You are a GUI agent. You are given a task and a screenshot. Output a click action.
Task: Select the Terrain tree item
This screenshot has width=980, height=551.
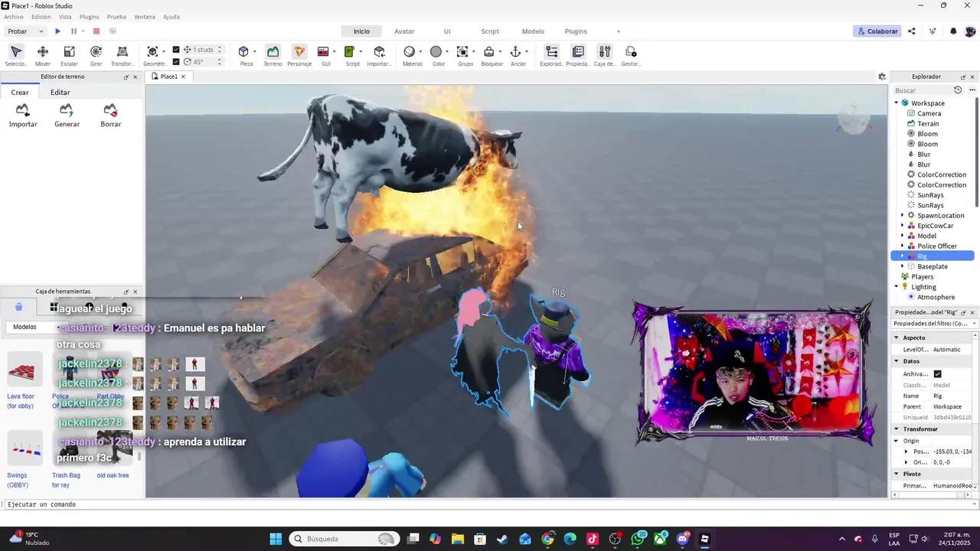pos(928,124)
